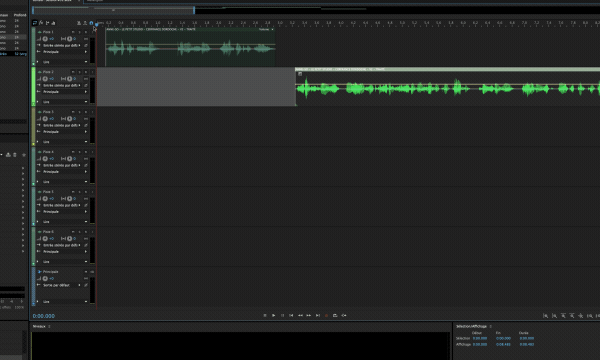This screenshot has width=600, height=360.
Task: Toggle the blue Snapping magnet icon
Action: (91, 23)
